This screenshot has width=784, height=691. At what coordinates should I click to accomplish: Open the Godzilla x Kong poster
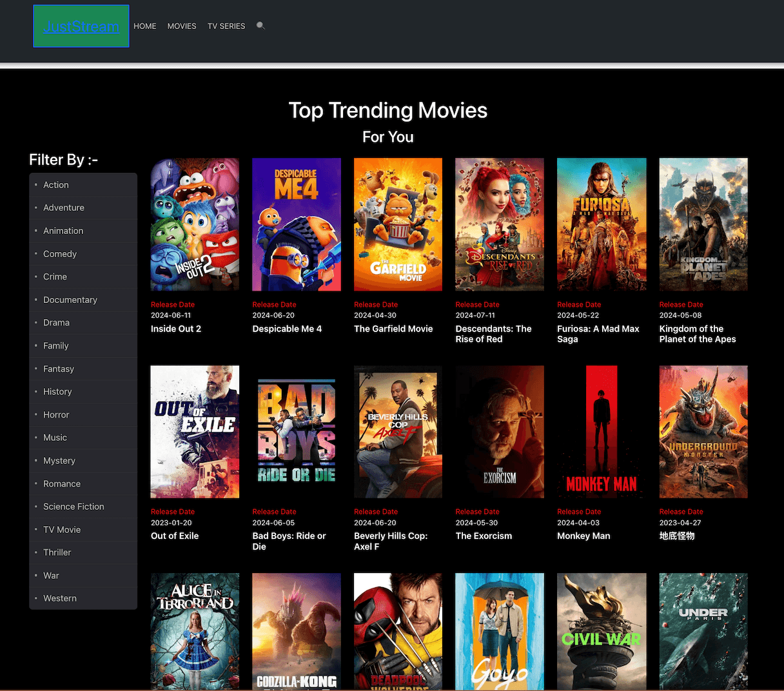(x=297, y=632)
